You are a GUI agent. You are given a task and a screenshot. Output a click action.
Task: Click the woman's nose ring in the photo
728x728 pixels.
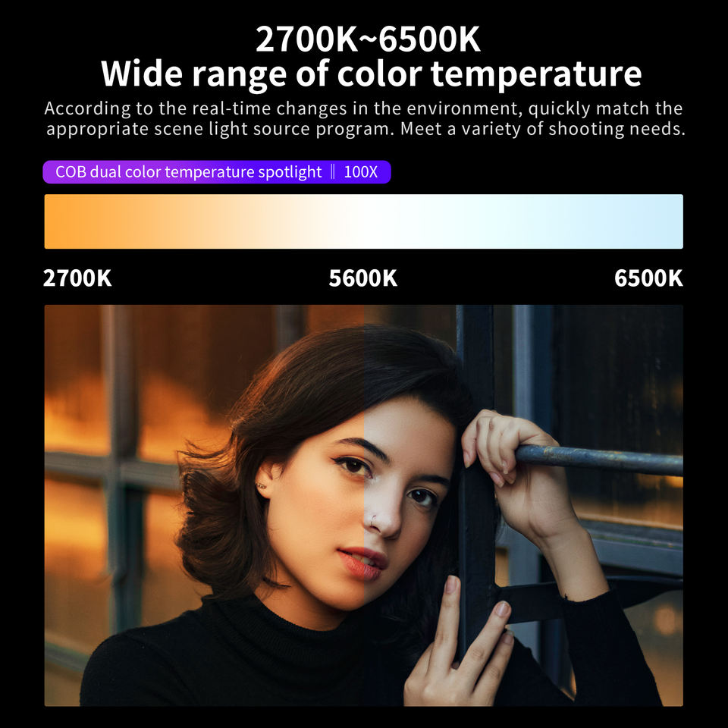[x=372, y=521]
